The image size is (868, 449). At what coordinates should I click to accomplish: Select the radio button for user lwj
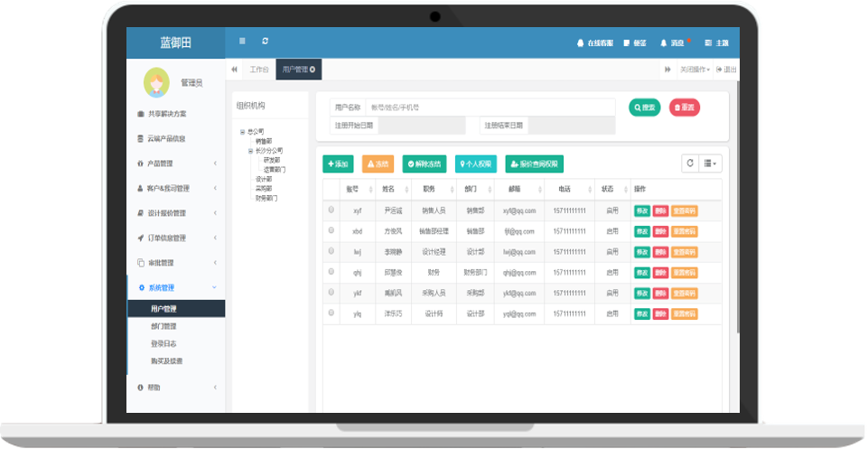point(331,251)
